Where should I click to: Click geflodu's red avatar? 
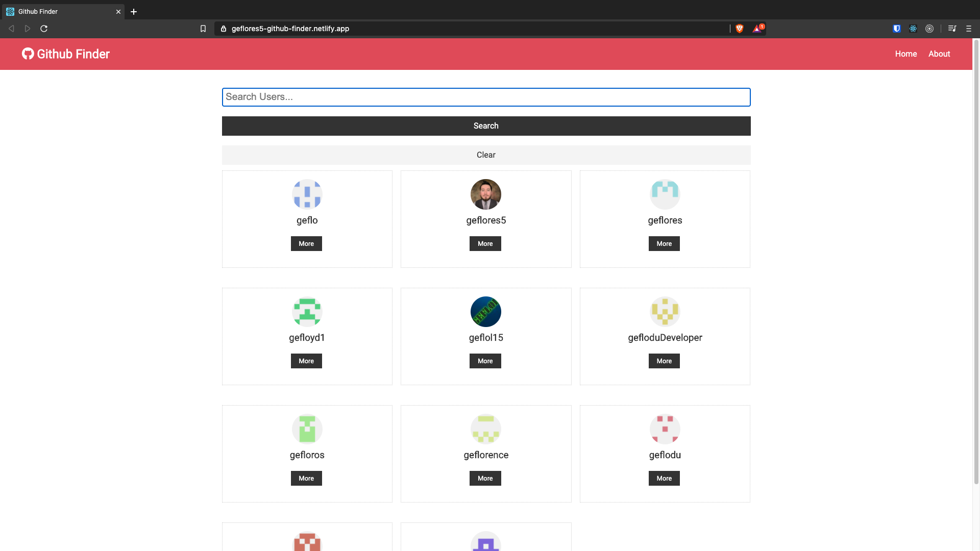(665, 429)
